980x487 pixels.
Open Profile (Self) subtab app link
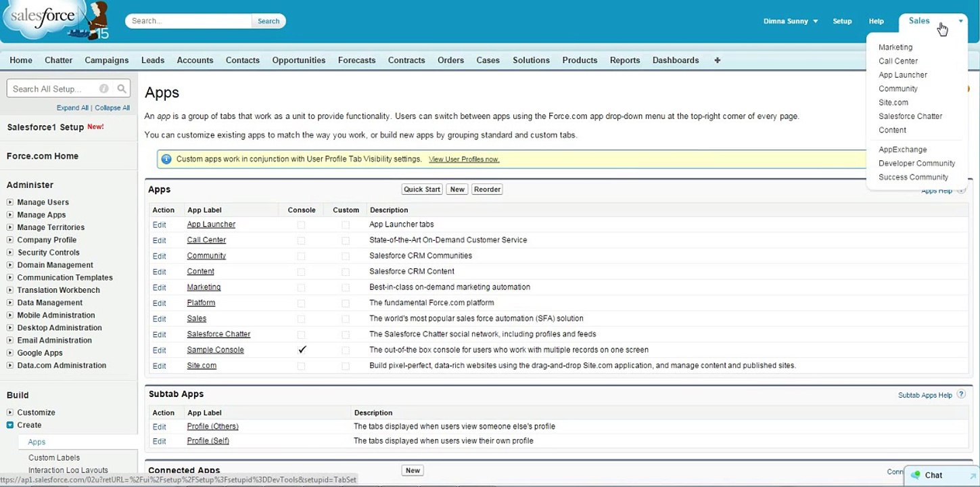click(208, 441)
